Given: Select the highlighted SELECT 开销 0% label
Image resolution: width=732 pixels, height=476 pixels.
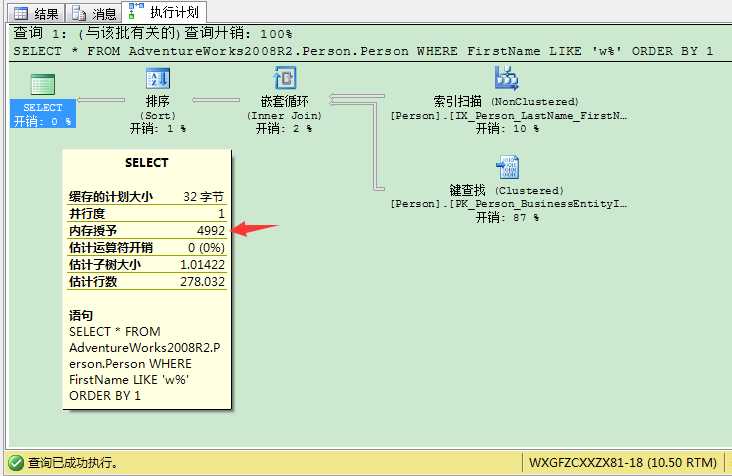Looking at the screenshot, I should click(x=42, y=114).
